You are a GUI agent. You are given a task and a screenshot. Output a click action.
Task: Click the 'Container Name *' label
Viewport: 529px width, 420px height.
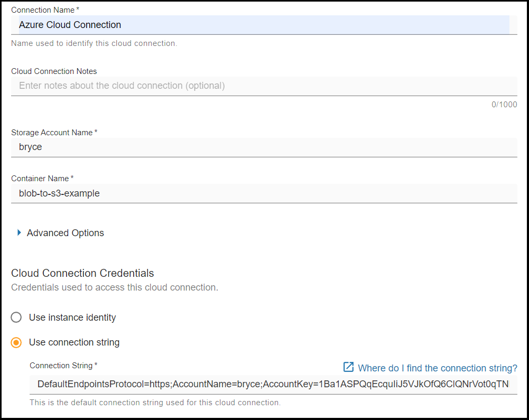(x=42, y=179)
